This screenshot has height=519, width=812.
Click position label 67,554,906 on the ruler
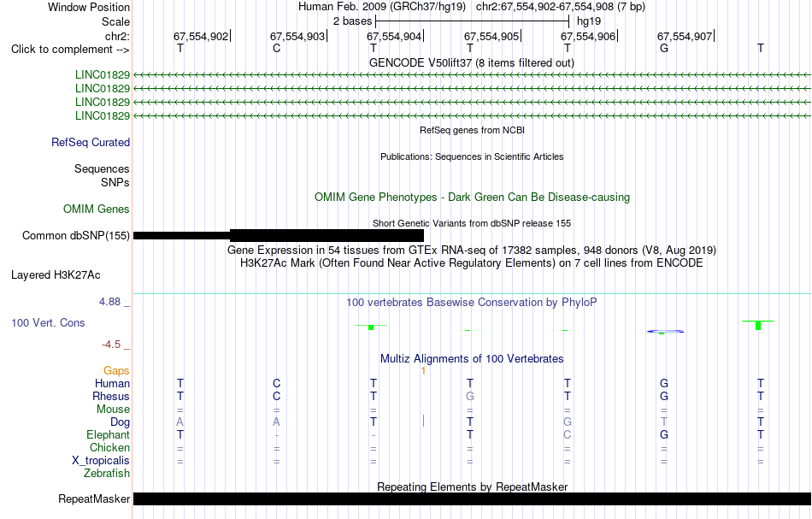588,36
